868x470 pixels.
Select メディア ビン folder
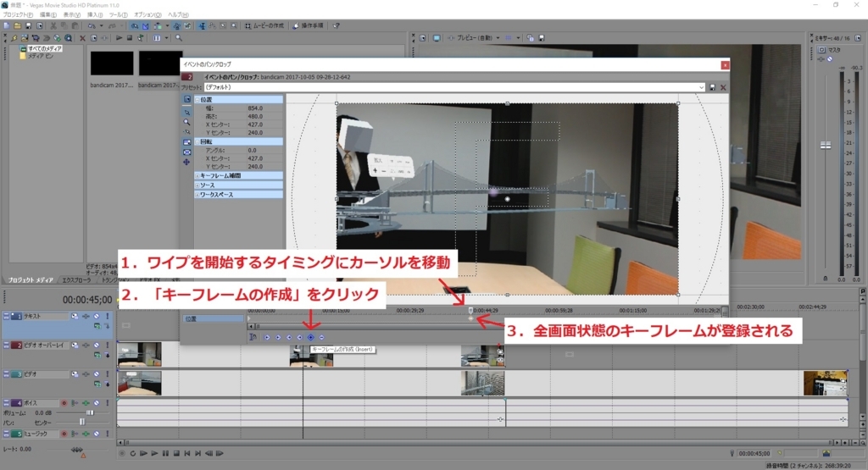[x=40, y=56]
